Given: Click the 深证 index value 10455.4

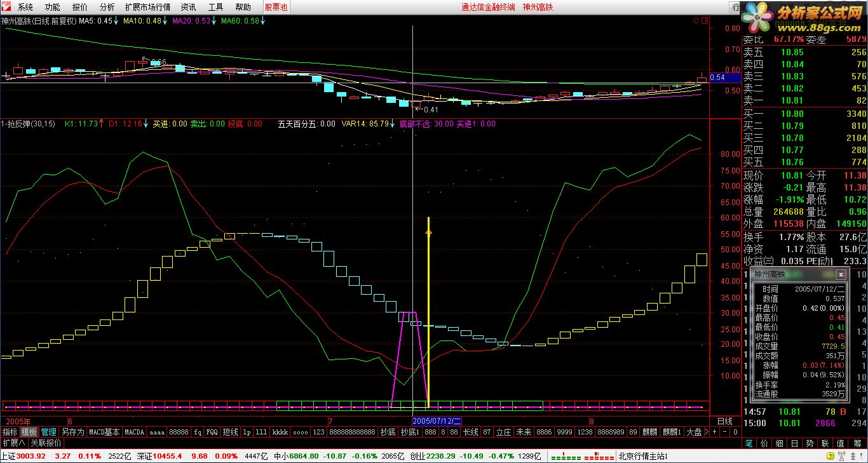Looking at the screenshot, I should pyautogui.click(x=167, y=456).
